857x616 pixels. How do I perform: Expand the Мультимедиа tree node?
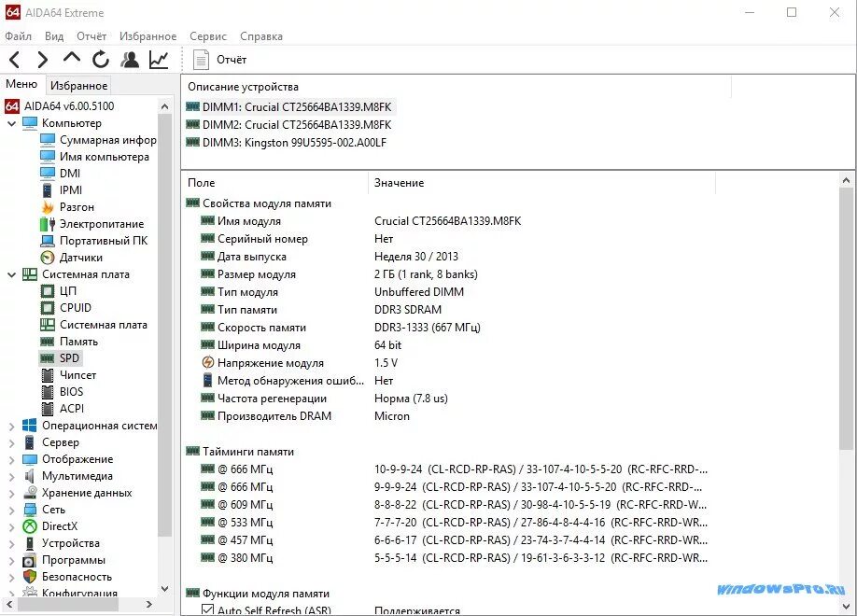11,477
